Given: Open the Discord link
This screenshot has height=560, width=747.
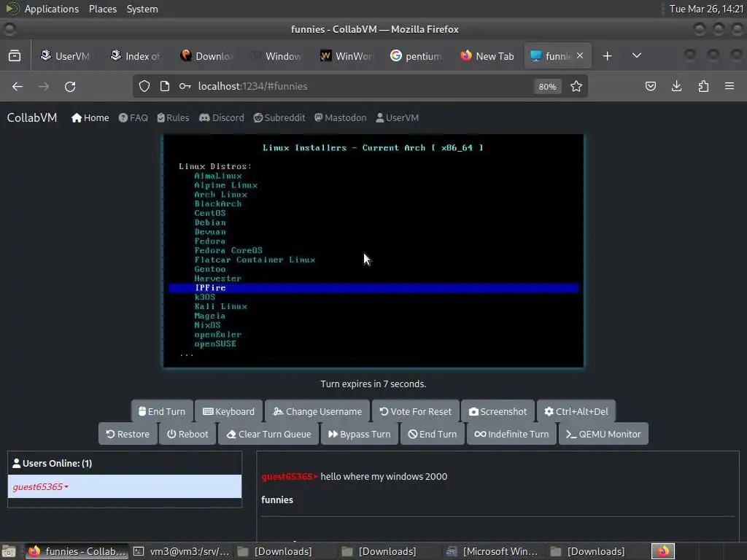Looking at the screenshot, I should click(x=222, y=117).
